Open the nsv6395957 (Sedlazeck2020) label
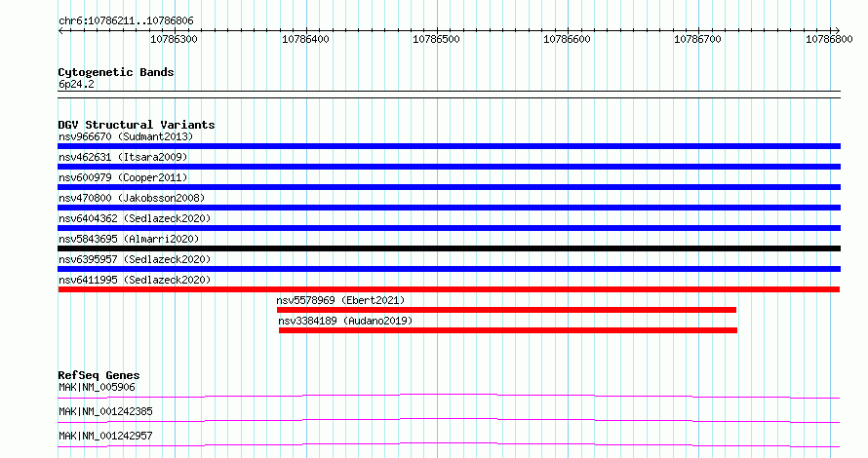The width and height of the screenshot is (868, 458). (x=135, y=259)
